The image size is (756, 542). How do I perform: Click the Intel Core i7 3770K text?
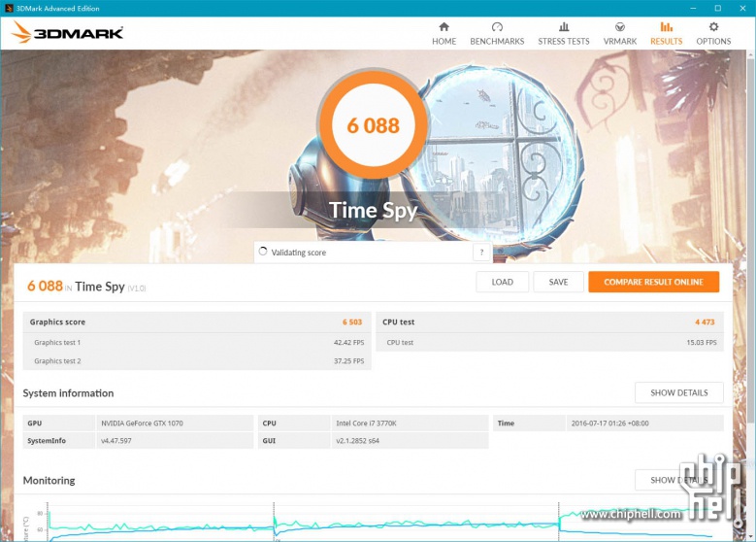click(x=366, y=423)
